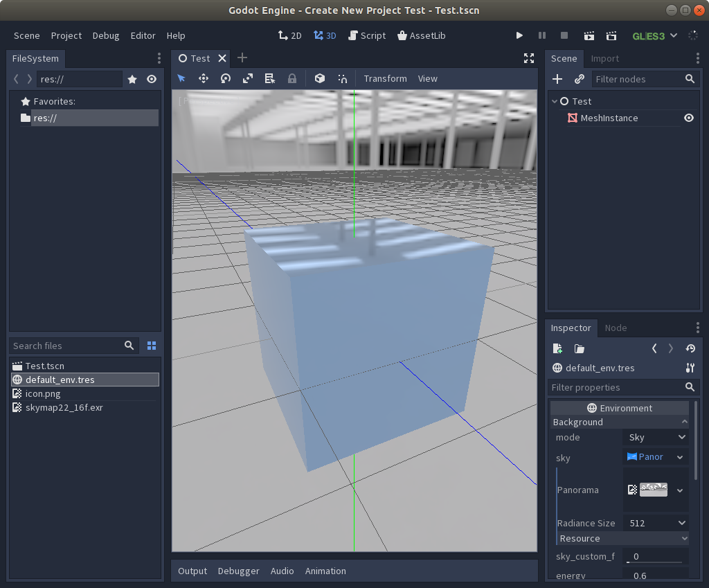Go forward in FileSystem history

pos(29,79)
